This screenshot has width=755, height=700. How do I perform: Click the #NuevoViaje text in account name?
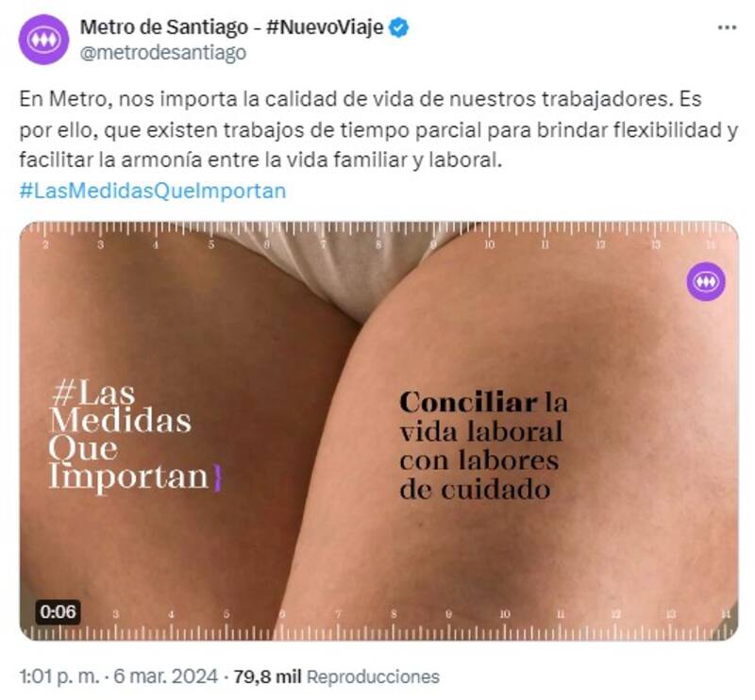point(325,27)
